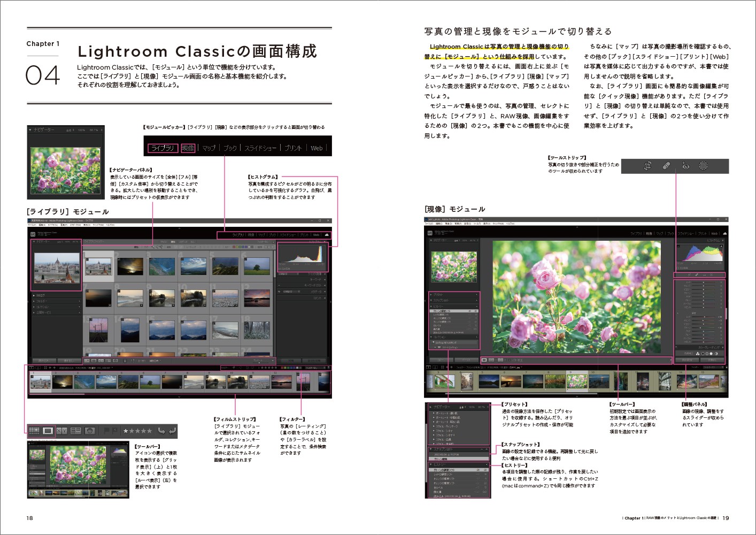
Task: Switch to ライブラリ module in enlarged picker
Action: click(x=163, y=148)
